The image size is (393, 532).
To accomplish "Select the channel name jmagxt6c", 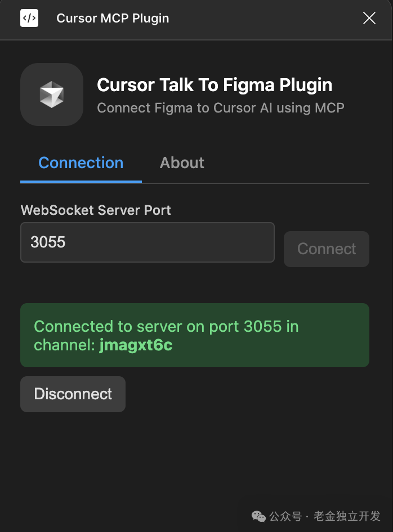I will [x=136, y=345].
